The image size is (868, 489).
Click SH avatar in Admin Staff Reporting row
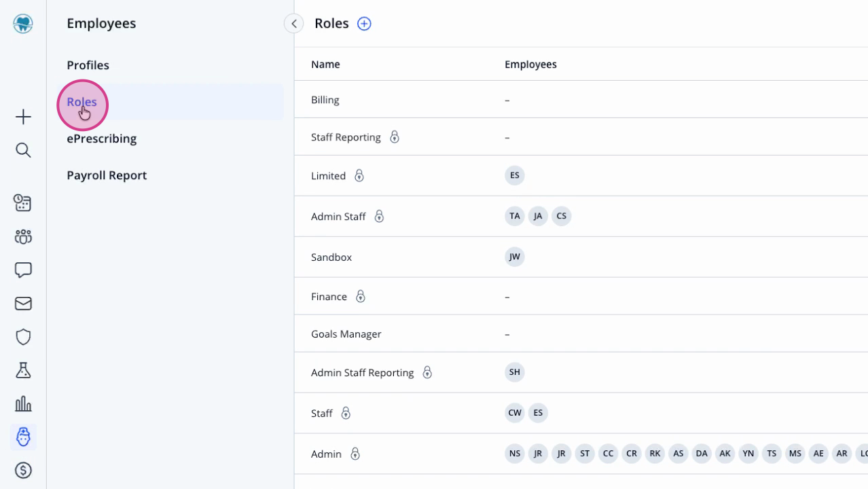point(515,372)
